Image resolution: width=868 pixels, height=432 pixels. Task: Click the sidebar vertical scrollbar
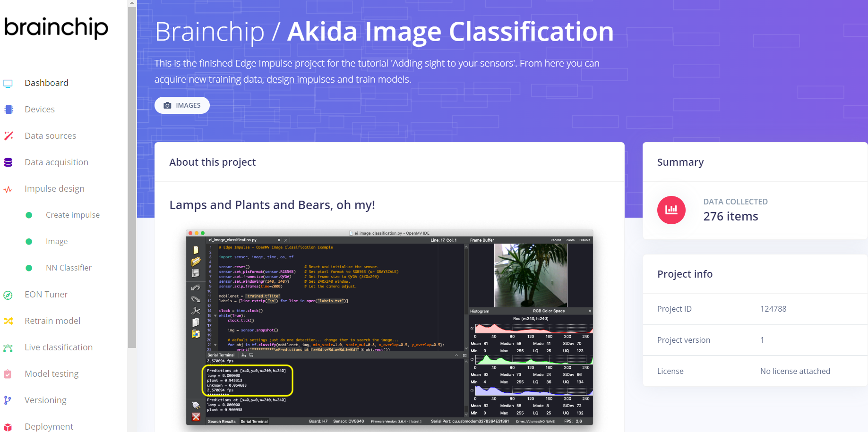click(132, 177)
